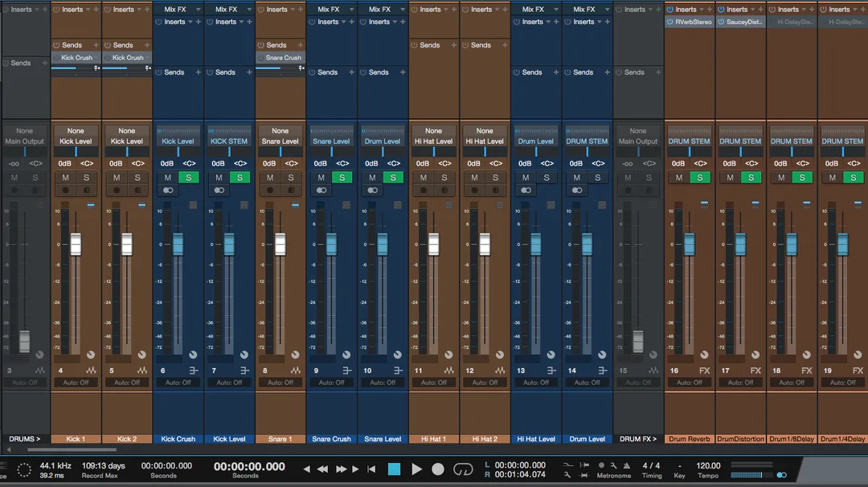
Task: Open Snare Crush output selector Snare Level
Action: (x=332, y=141)
